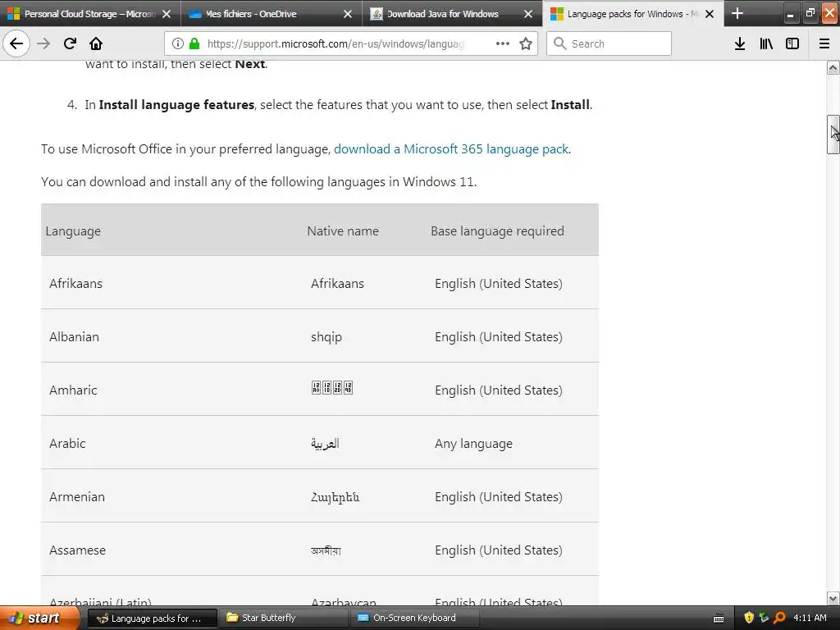Click Armenian native name text
This screenshot has width=840, height=630.
click(x=335, y=497)
